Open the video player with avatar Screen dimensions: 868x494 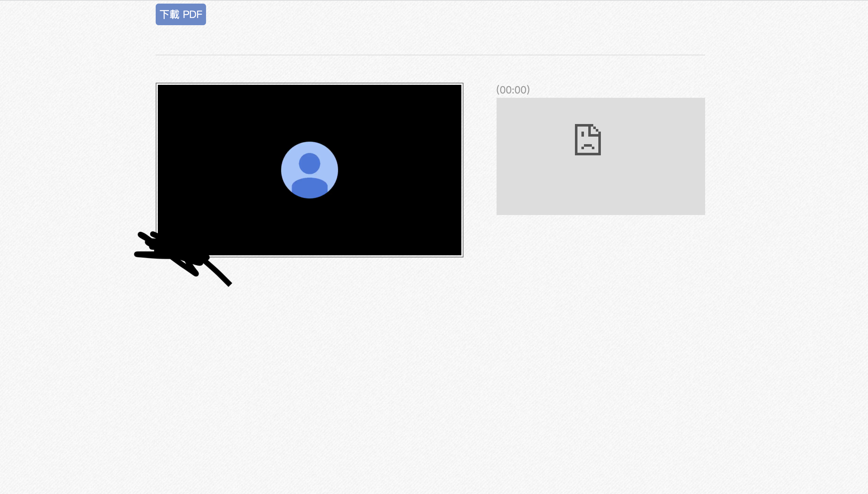309,170
